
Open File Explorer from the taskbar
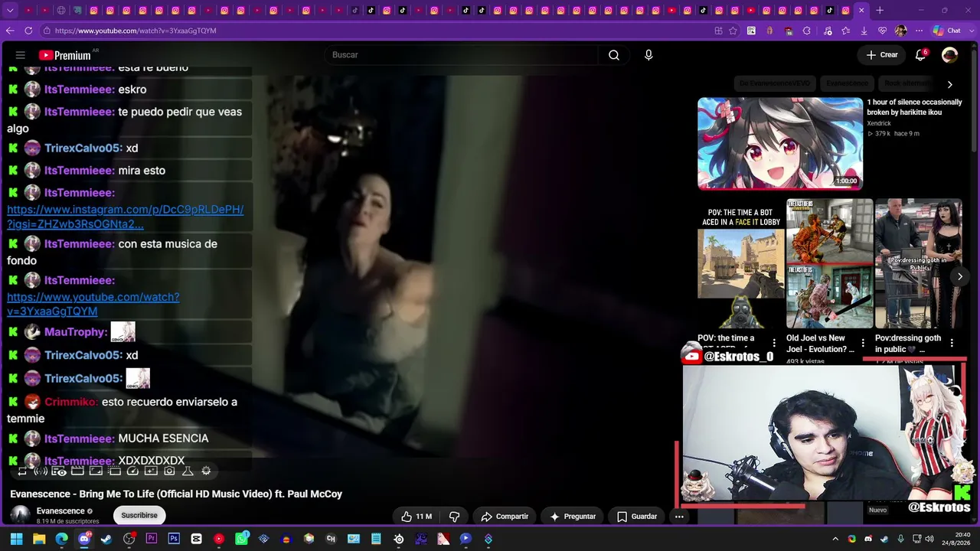(x=39, y=539)
